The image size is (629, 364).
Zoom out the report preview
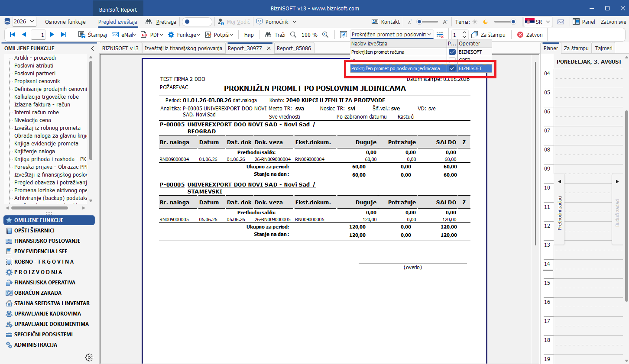(x=293, y=35)
